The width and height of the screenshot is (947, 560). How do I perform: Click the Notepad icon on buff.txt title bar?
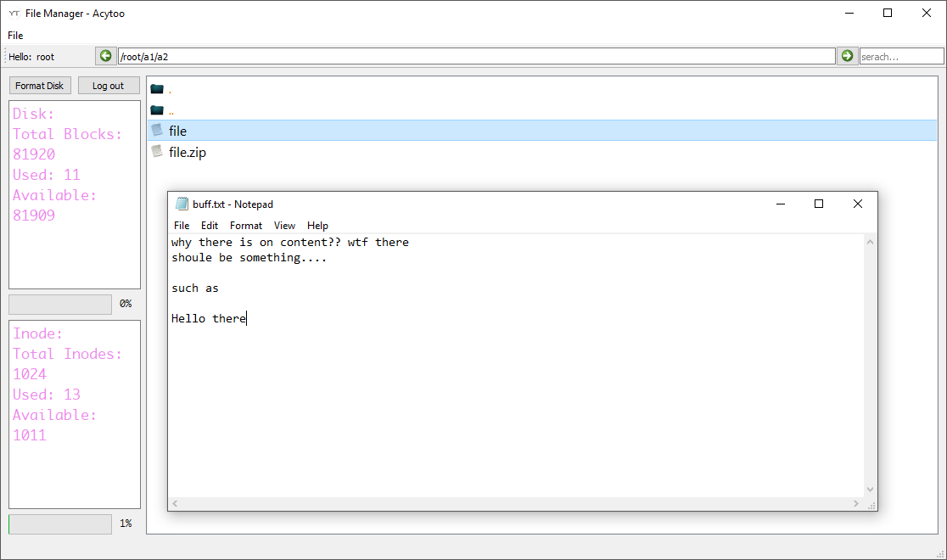(182, 204)
